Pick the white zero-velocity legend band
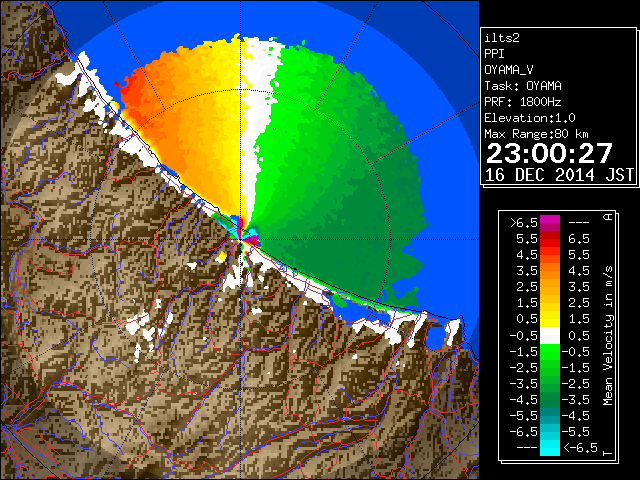Screen dimensions: 640x480 [550, 336]
